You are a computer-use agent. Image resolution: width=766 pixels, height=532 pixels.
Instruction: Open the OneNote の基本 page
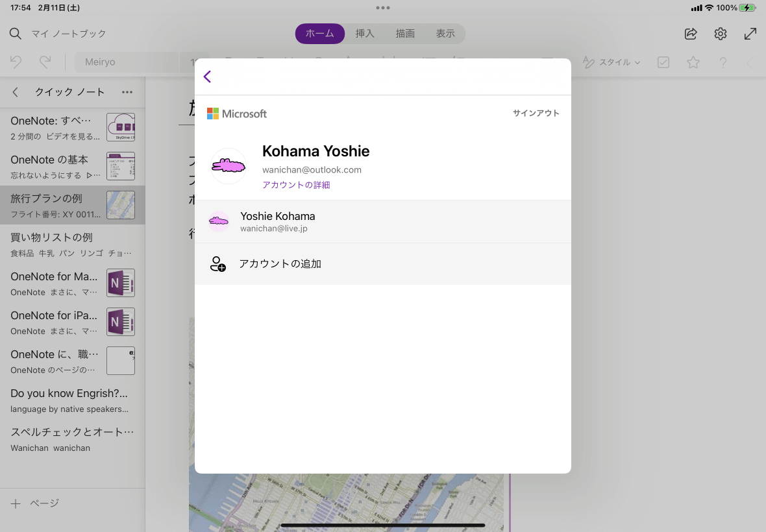click(x=72, y=167)
